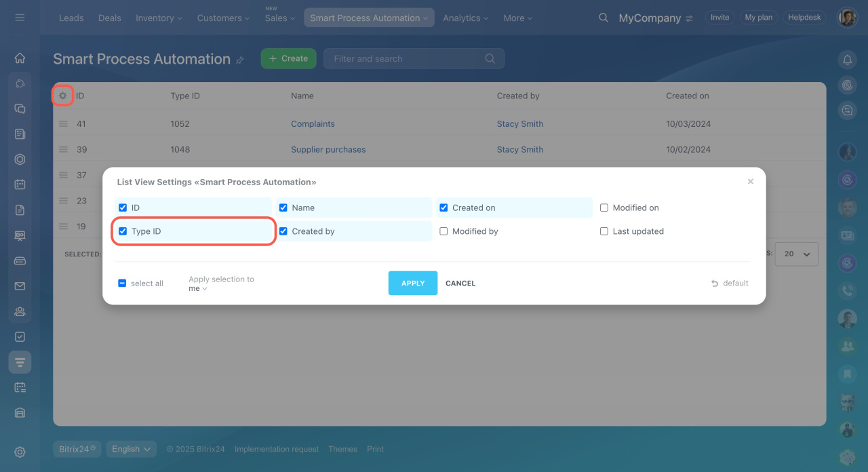Open the mail icon in left sidebar
The image size is (868, 472).
(20, 286)
